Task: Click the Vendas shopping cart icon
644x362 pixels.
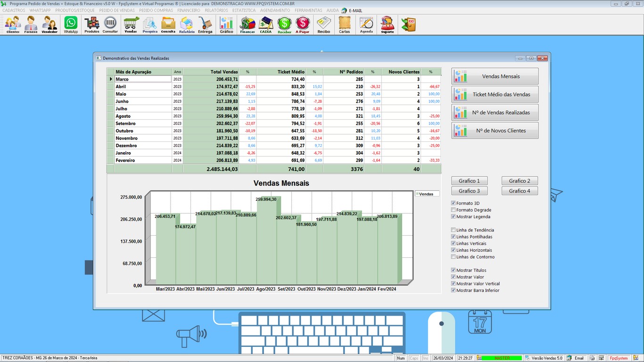Action: pyautogui.click(x=131, y=25)
